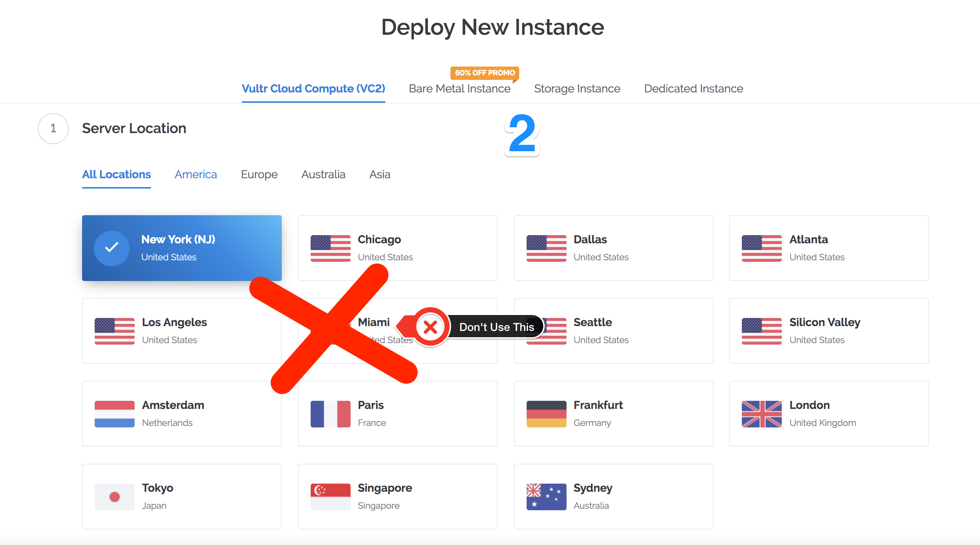Click the Miami location name
Screen dimensions: 980x545
click(x=374, y=322)
